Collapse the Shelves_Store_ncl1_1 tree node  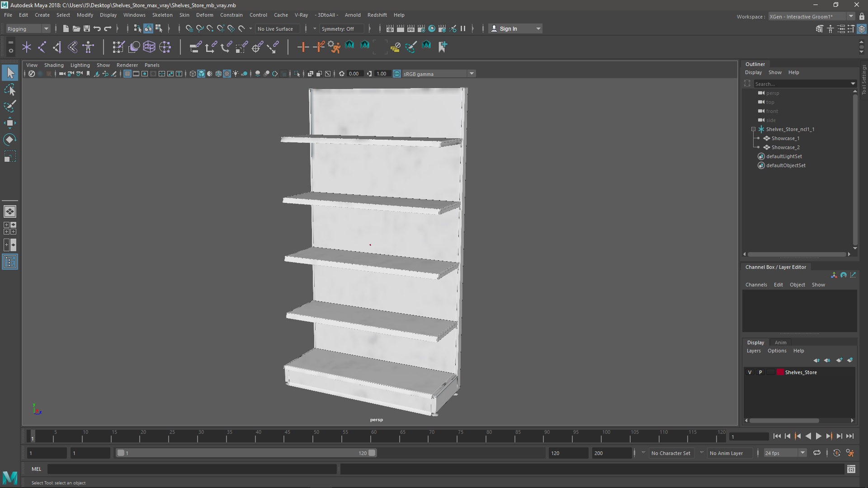(753, 129)
